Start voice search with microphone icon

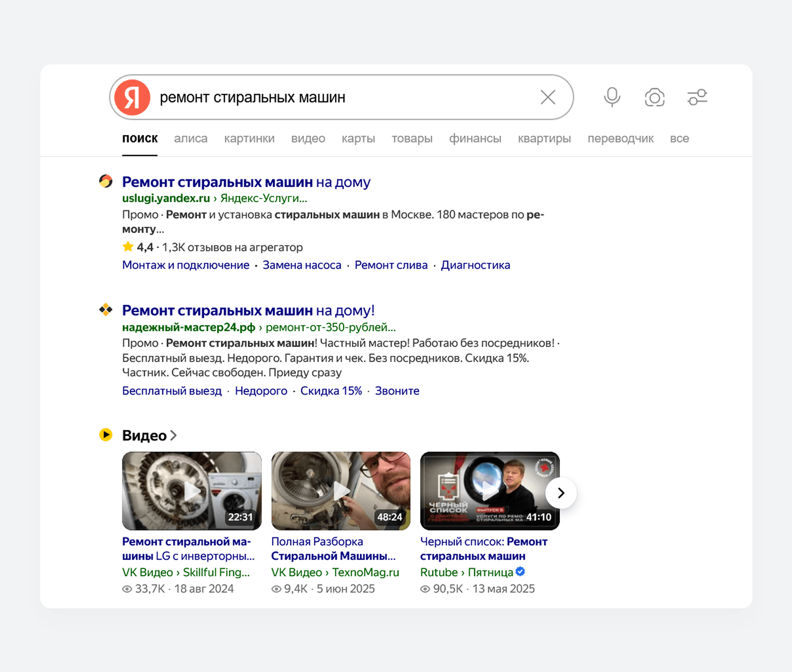pyautogui.click(x=612, y=98)
